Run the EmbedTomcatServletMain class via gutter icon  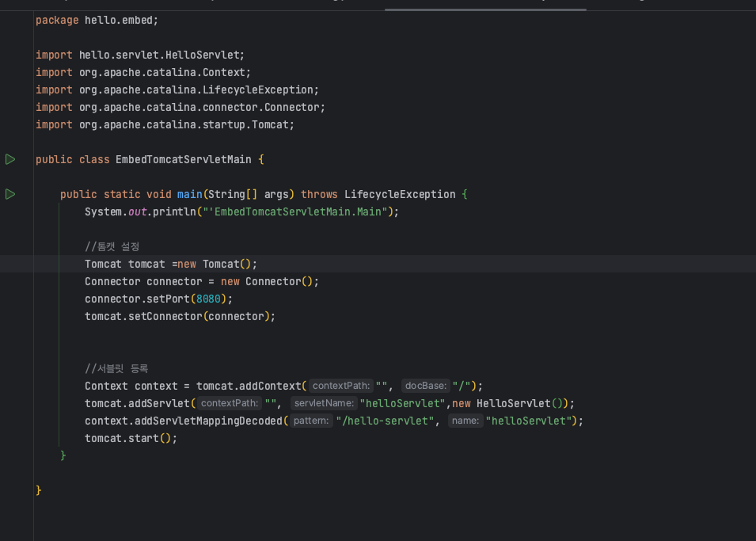(x=10, y=159)
